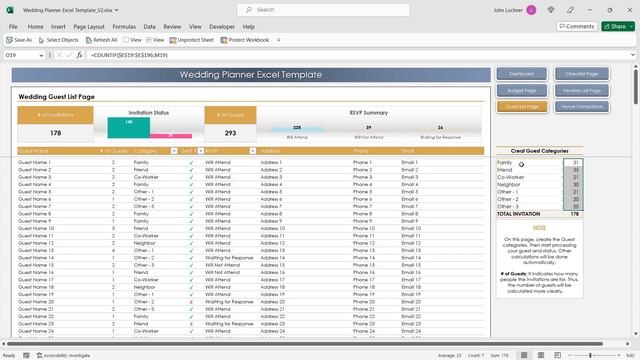Click the formula bar text field
Image resolution: width=640 pixels, height=360 pixels.
coord(359,55)
